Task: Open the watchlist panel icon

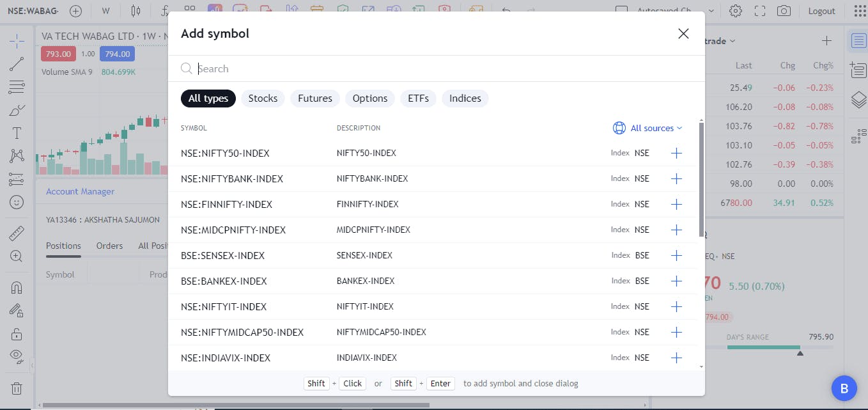Action: pyautogui.click(x=858, y=42)
